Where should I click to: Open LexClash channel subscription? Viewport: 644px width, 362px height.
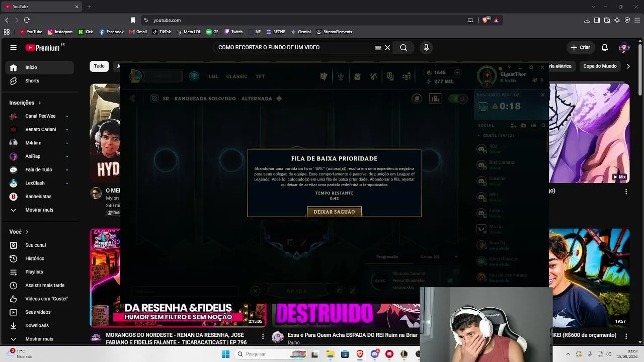[x=40, y=183]
